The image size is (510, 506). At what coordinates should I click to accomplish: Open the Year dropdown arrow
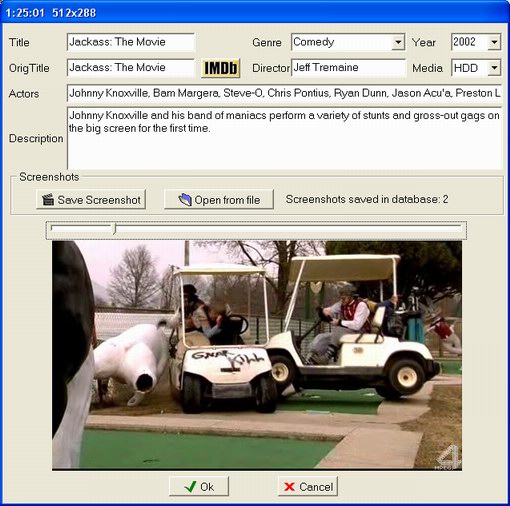[494, 42]
